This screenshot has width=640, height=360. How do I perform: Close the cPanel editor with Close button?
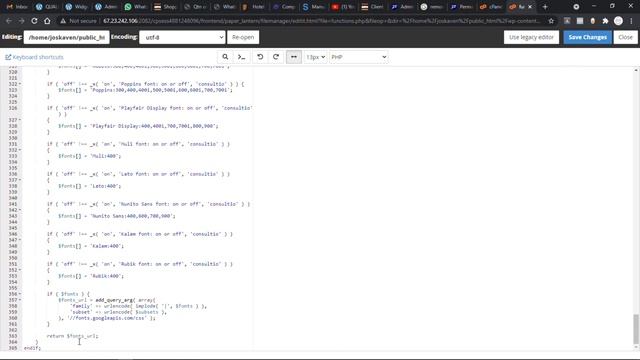coord(625,37)
